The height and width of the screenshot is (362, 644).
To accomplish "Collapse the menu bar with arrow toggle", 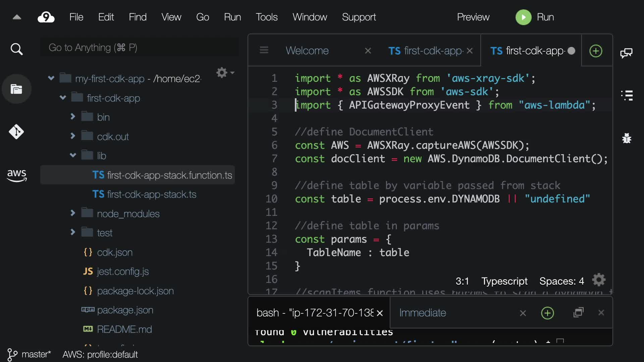I will point(17,17).
